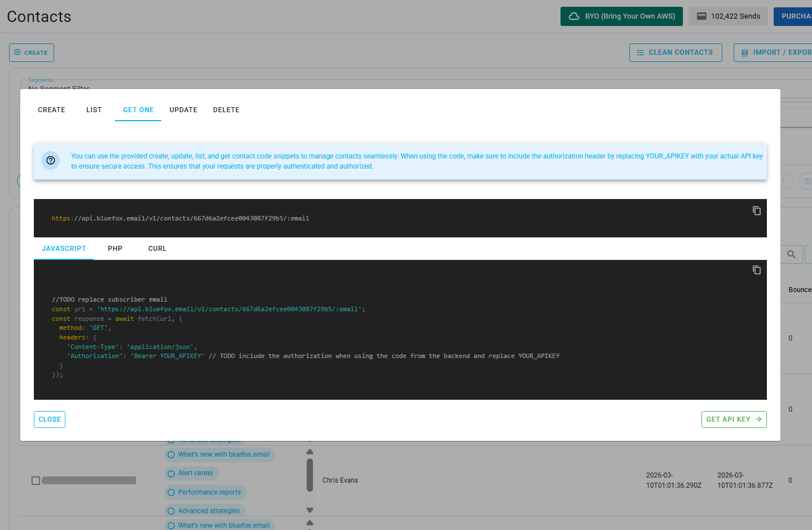812x530 pixels.
Task: Select the Performance reports radio circle
Action: tap(171, 492)
